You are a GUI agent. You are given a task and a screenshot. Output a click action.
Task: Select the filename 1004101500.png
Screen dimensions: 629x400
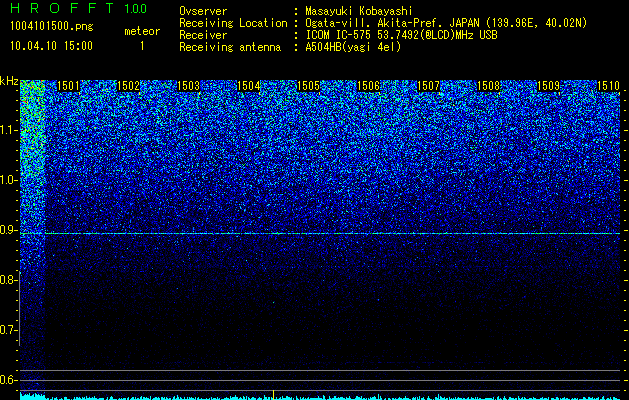52,27
